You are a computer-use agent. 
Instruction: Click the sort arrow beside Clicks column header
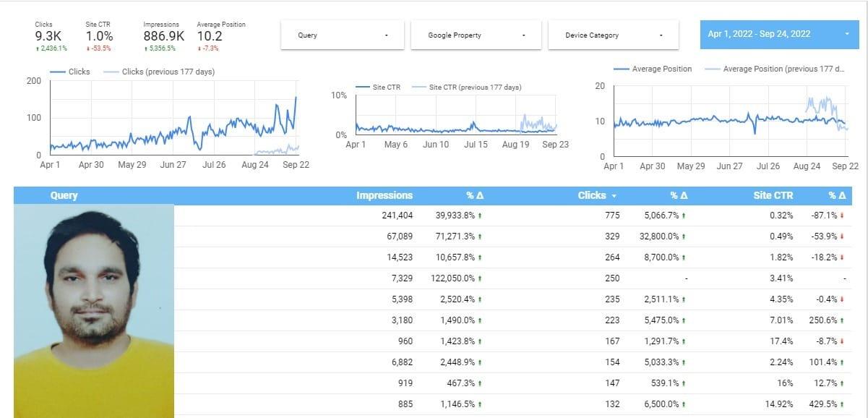tap(614, 196)
